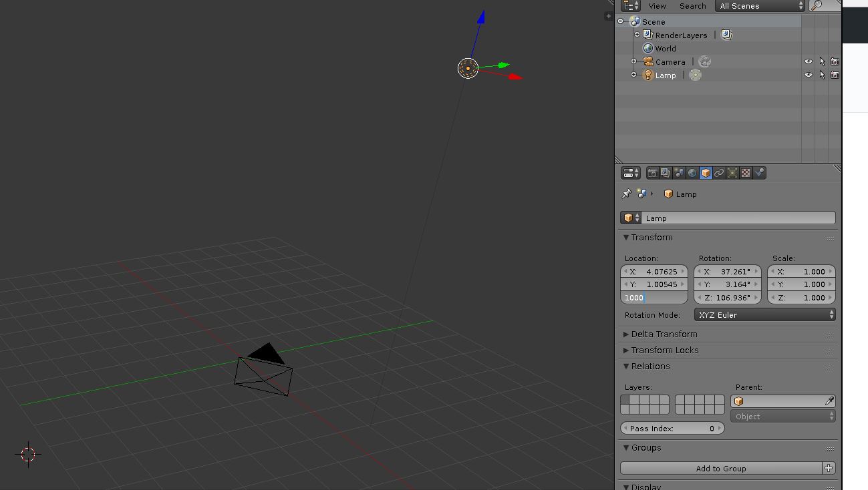Toggle the first layer button in Layers
This screenshot has width=868, height=490.
click(625, 400)
